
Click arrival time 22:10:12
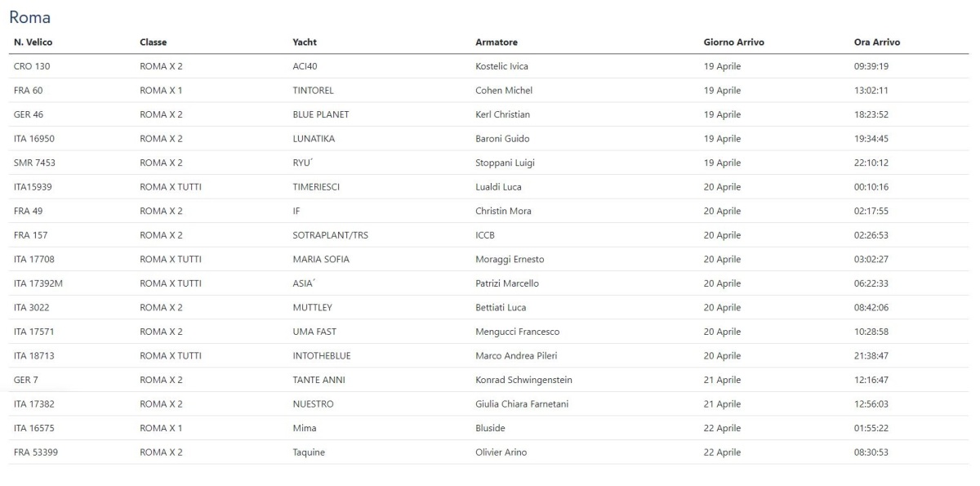[x=871, y=163]
